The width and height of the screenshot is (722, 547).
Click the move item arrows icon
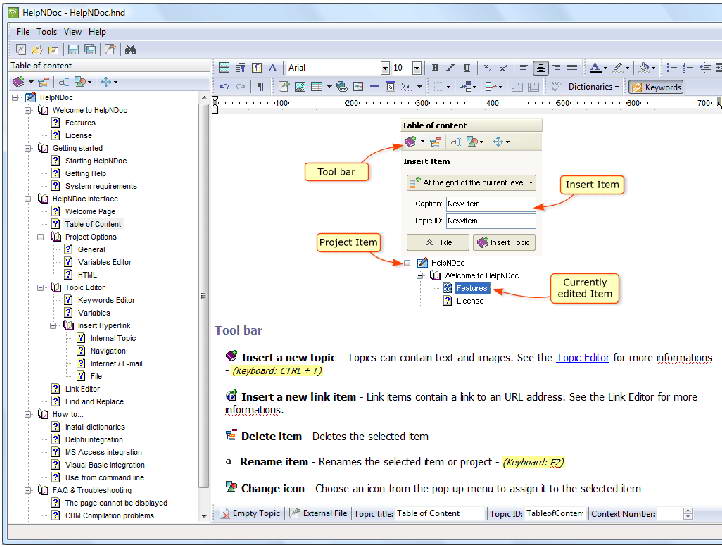pos(106,82)
